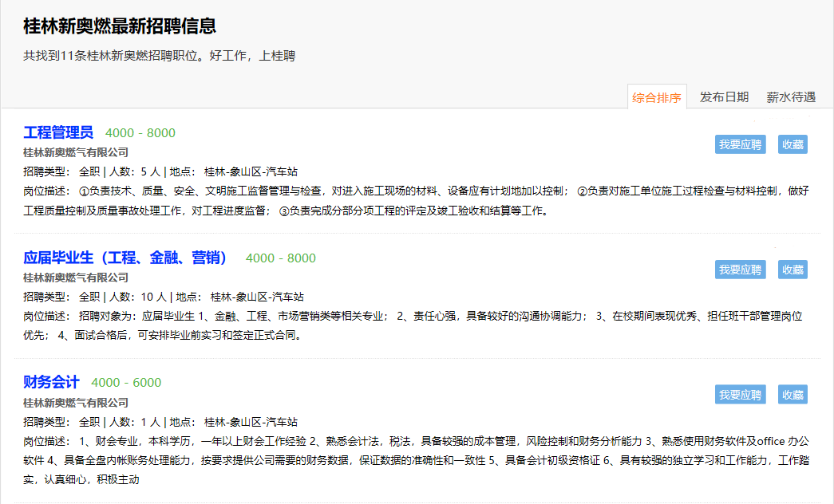Image resolution: width=834 pixels, height=504 pixels.
Task: Apply via 我要应聘 for 应届毕业生 job
Action: tap(741, 270)
